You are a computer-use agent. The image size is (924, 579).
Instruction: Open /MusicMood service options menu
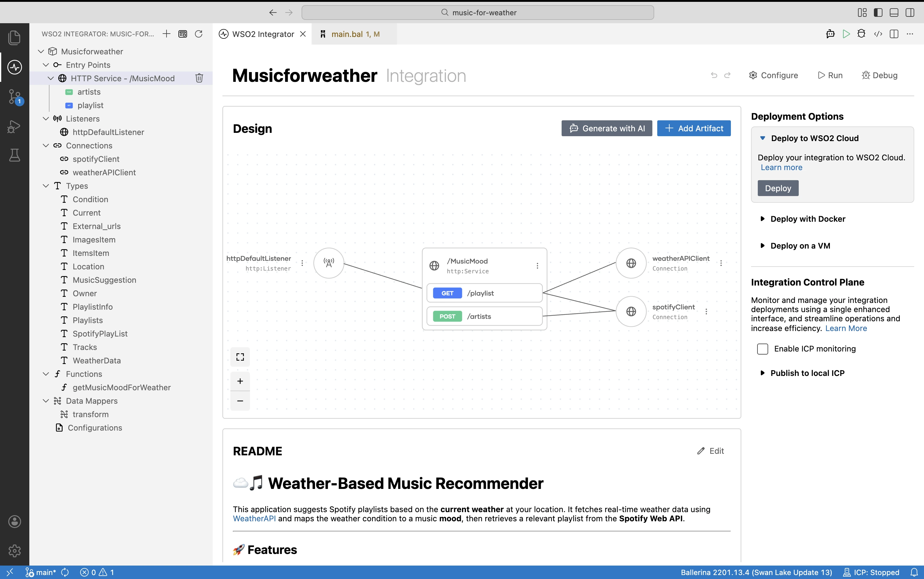click(537, 266)
